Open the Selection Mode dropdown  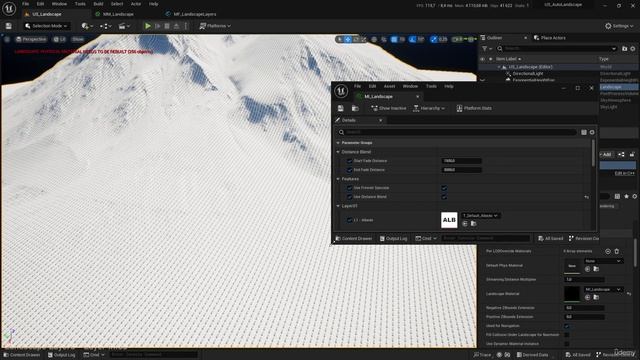pos(46,26)
